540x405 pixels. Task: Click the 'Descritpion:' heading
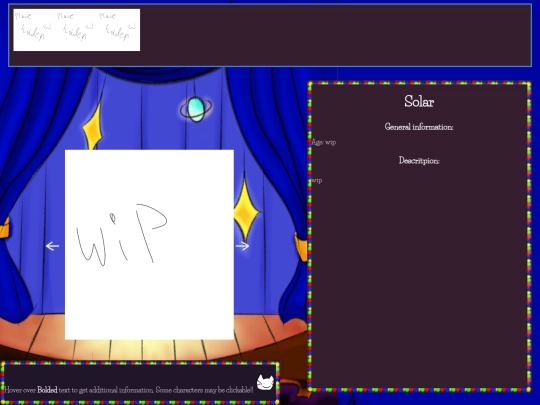[419, 160]
